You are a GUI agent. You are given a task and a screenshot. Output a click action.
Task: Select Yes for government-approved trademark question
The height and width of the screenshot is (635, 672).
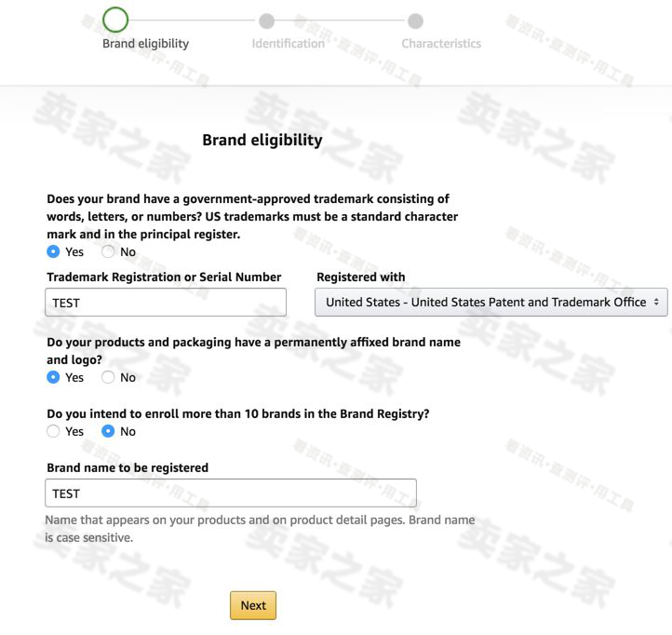coord(53,251)
